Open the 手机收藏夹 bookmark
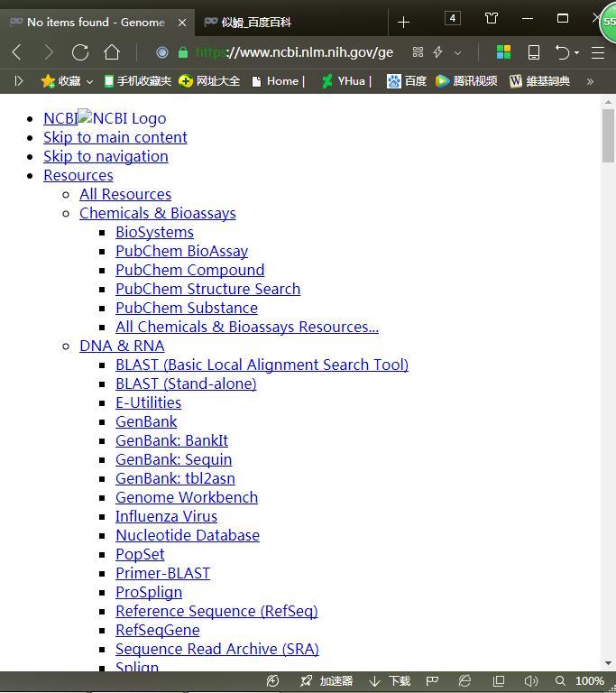This screenshot has height=693, width=616. (137, 81)
